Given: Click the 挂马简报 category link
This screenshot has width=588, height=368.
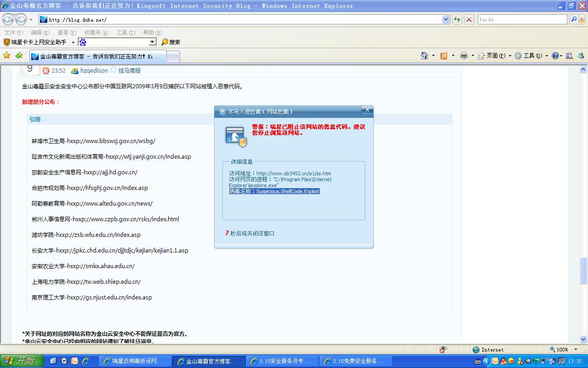Looking at the screenshot, I should [x=130, y=70].
